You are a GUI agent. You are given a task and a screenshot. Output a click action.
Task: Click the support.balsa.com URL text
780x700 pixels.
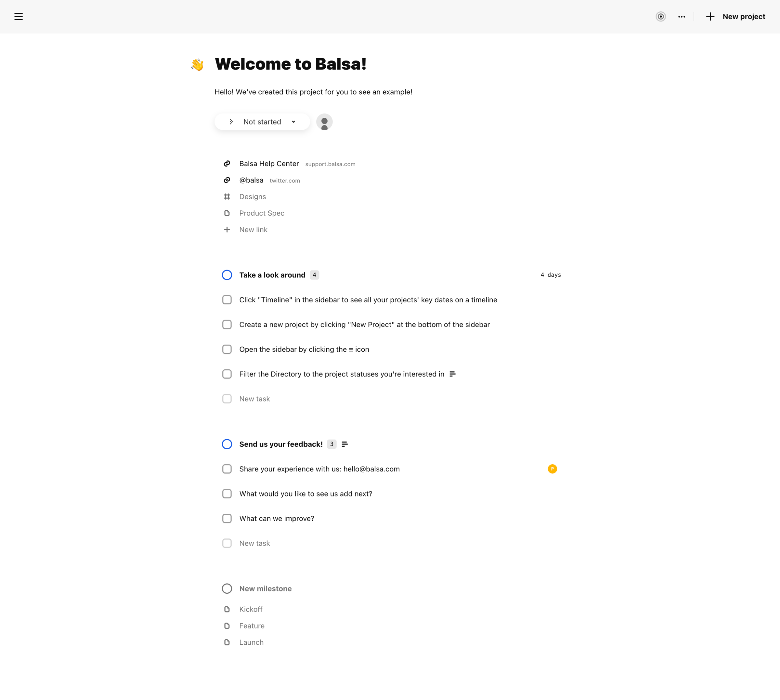pos(330,164)
